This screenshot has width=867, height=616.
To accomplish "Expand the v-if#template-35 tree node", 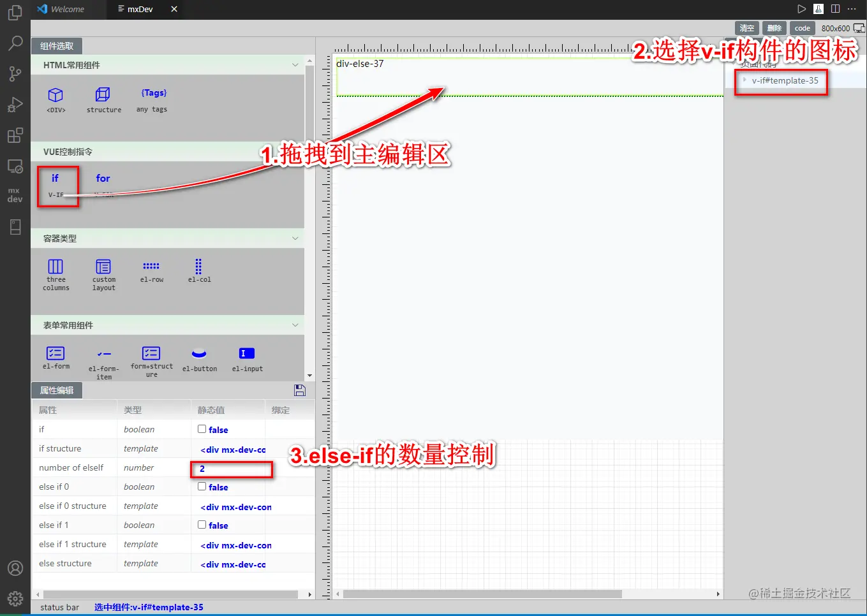I will (x=745, y=80).
